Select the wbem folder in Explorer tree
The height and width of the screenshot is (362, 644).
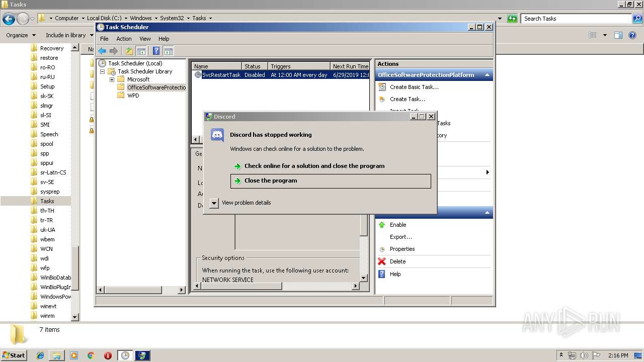click(47, 239)
